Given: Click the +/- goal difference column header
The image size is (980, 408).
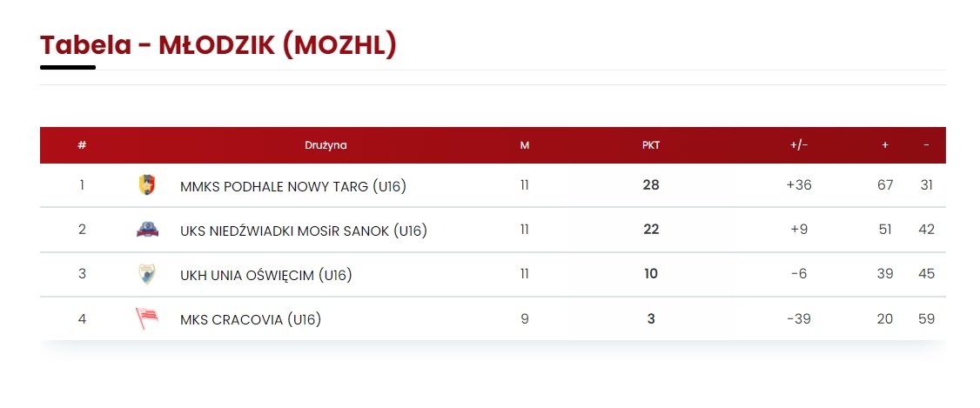Looking at the screenshot, I should 799,145.
